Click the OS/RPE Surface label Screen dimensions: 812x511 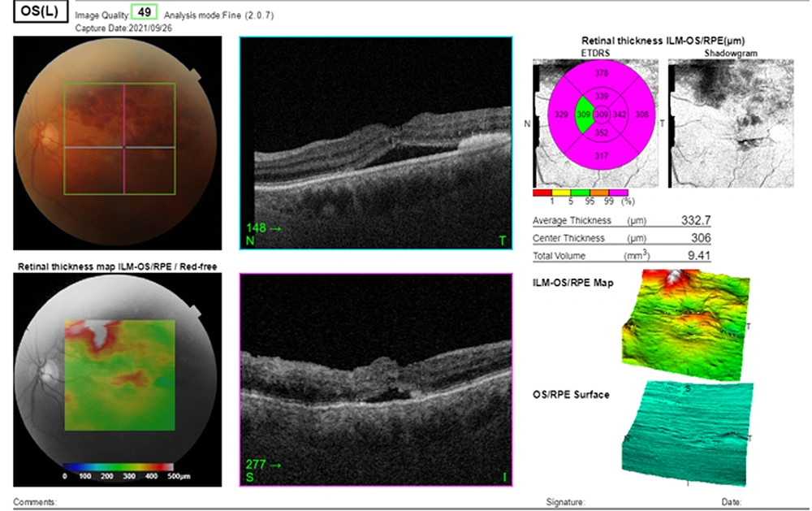571,394
